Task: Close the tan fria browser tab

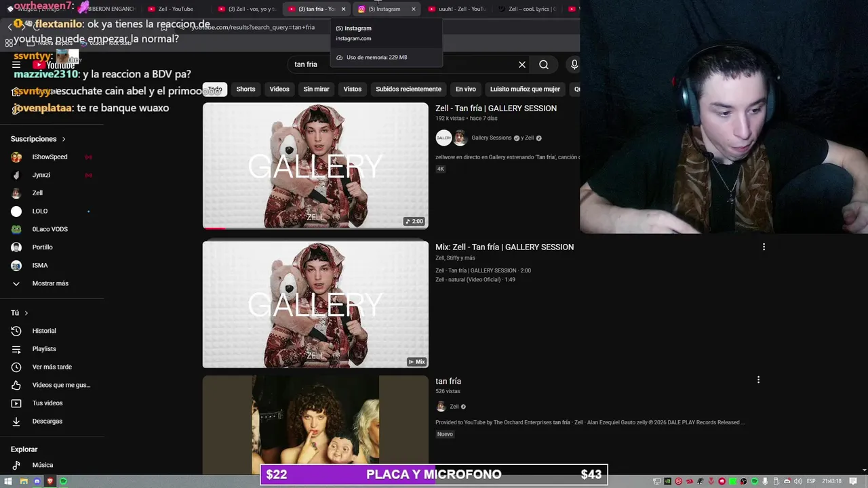Action: click(x=344, y=9)
